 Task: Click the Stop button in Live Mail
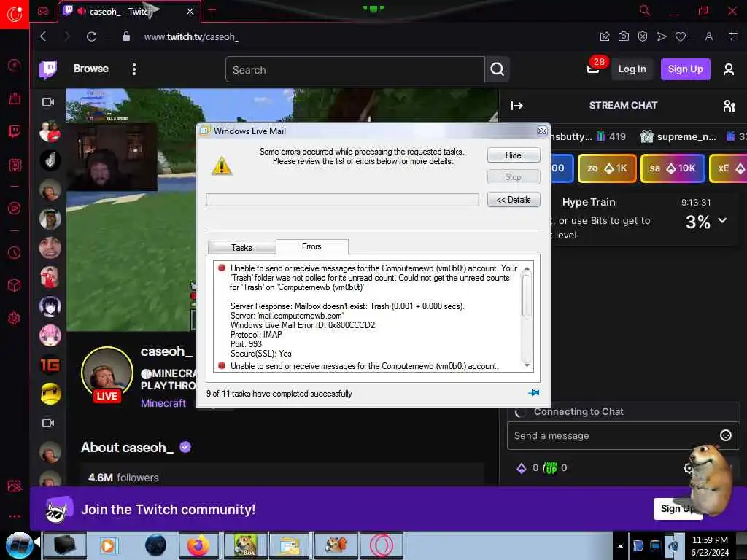click(x=514, y=177)
